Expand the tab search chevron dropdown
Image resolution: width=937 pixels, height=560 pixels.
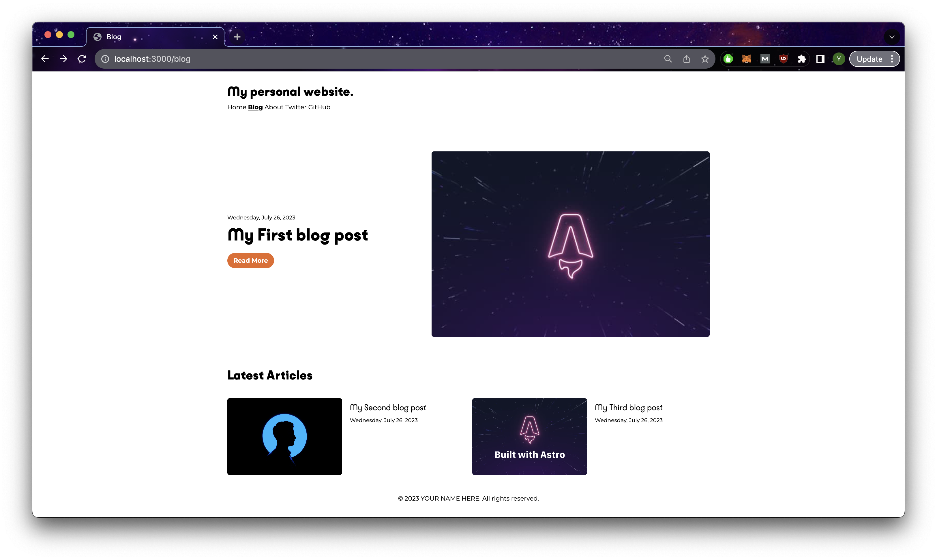click(x=892, y=37)
